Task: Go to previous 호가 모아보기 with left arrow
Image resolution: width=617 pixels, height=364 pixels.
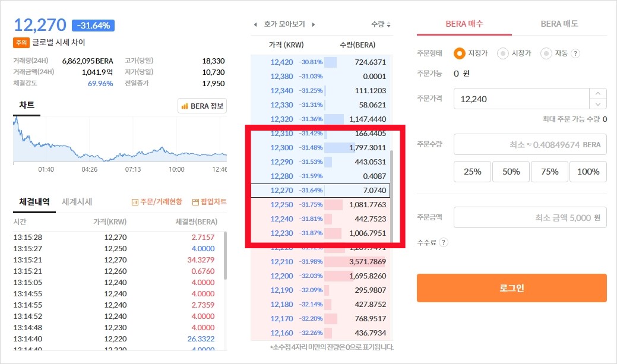Action: point(255,24)
